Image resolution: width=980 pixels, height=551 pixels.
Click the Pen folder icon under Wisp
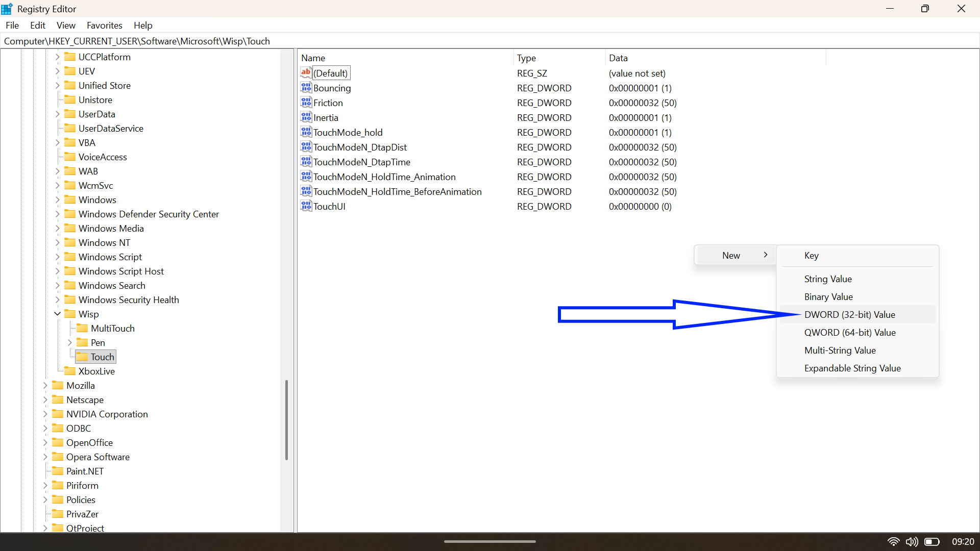83,342
